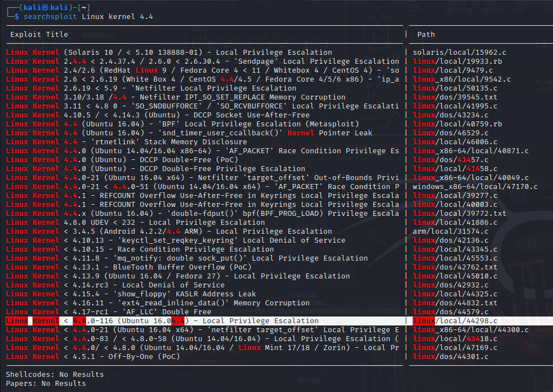Click path linux_x86-64/local/40871.c

470,151
